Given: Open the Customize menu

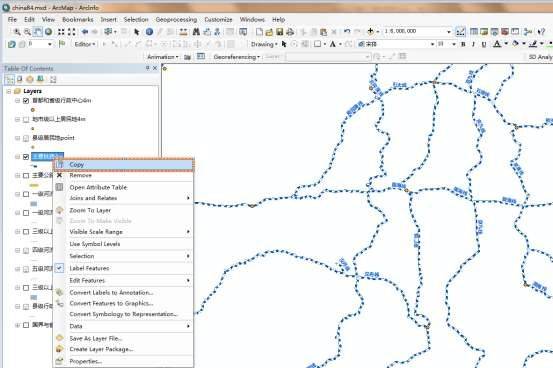Looking at the screenshot, I should [x=218, y=19].
